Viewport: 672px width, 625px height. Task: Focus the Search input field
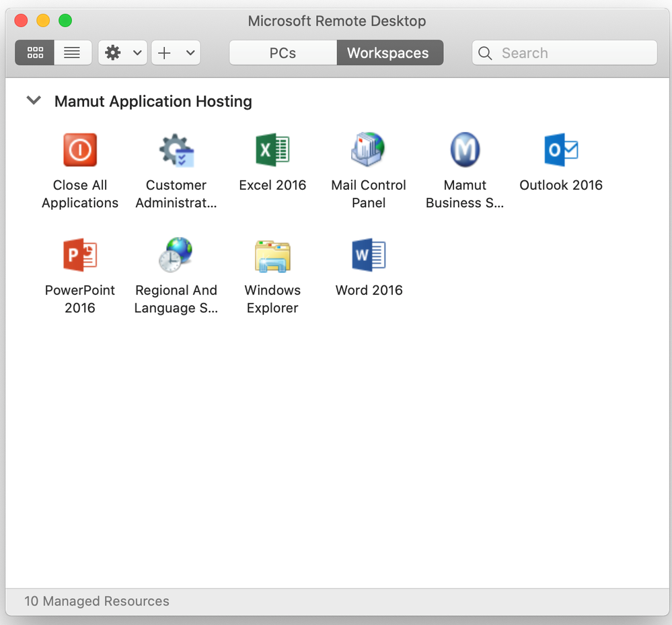click(x=564, y=52)
